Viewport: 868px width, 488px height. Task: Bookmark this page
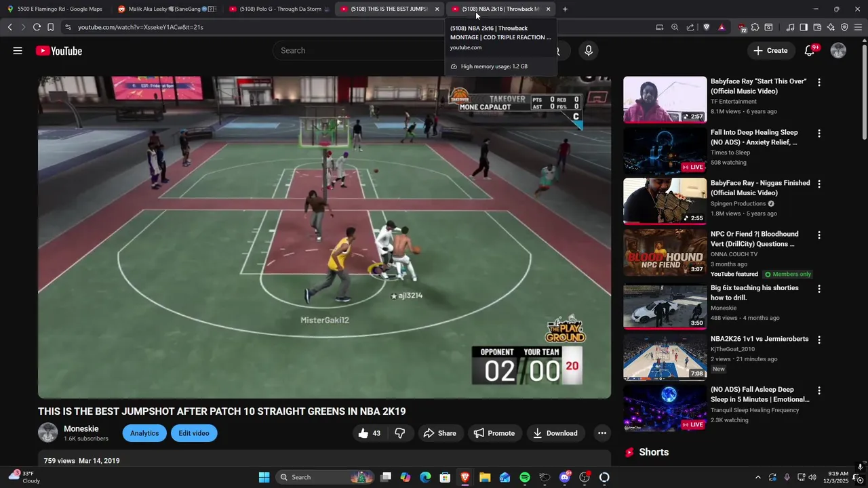click(x=50, y=27)
